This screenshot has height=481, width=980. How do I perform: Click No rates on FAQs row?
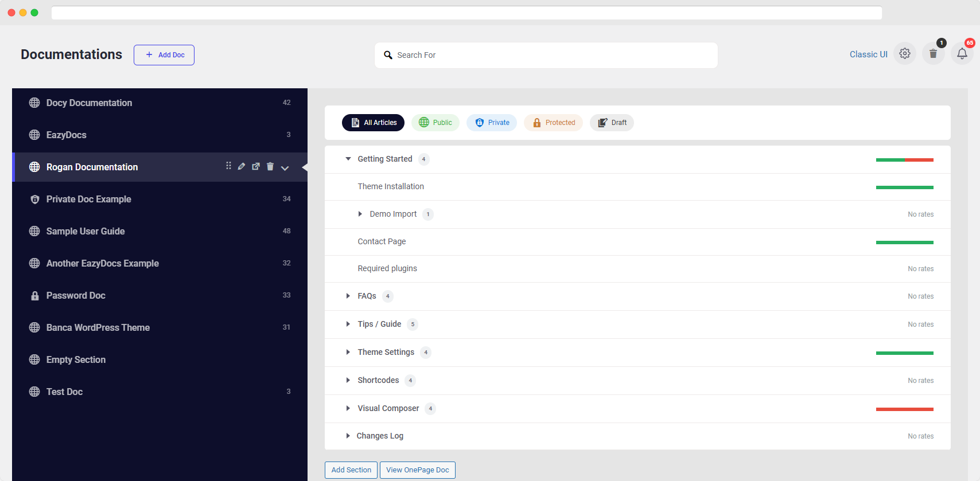920,296
